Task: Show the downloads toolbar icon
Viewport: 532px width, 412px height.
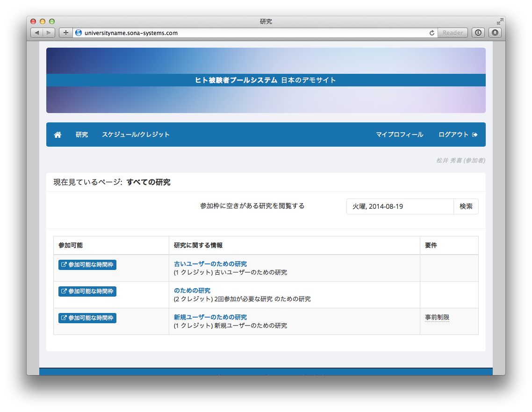Action: click(495, 33)
